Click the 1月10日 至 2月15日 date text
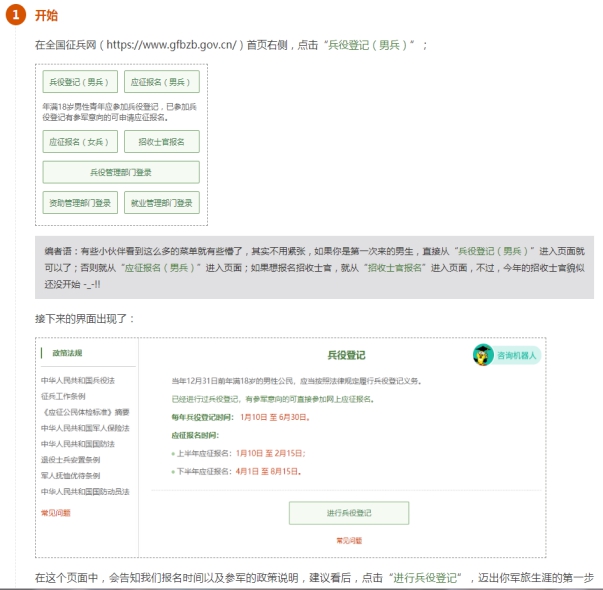The width and height of the screenshot is (603, 590). point(270,453)
